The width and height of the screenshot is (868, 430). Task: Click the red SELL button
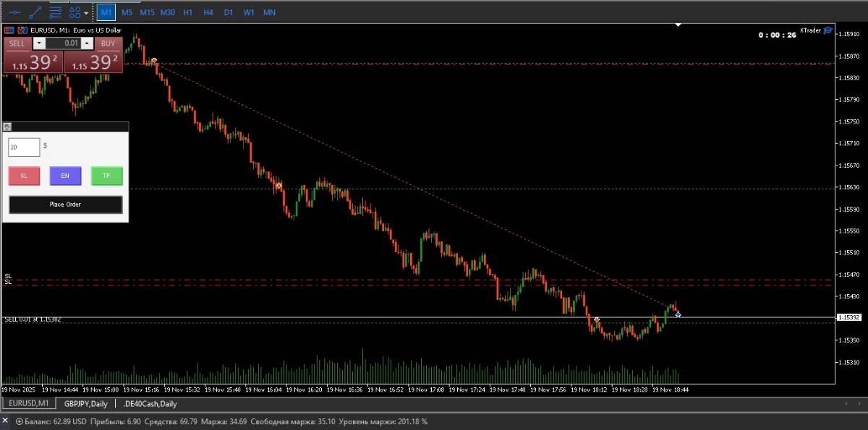(x=17, y=43)
